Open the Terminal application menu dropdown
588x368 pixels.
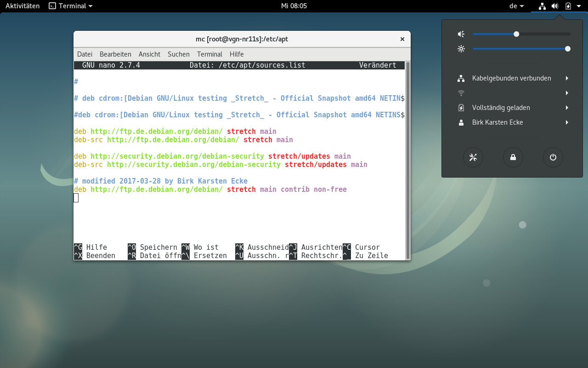(x=71, y=6)
